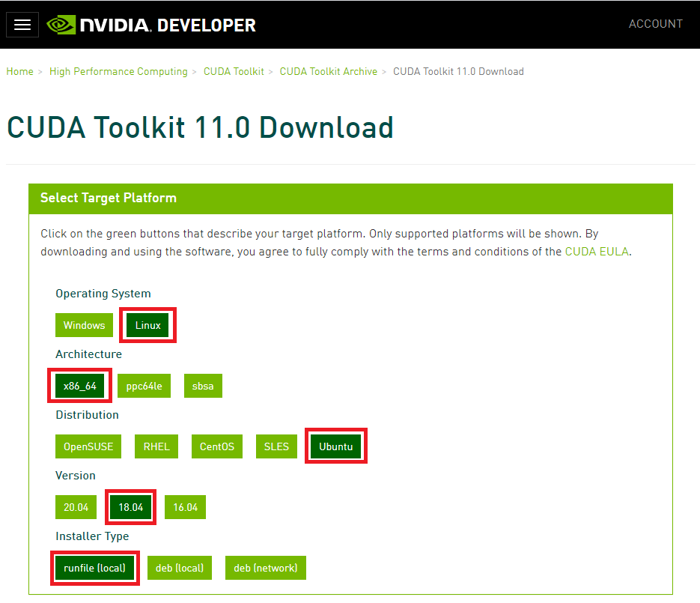Viewport: 700px width, 603px height.
Task: Pick Ubuntu version 18.04
Action: (x=131, y=507)
